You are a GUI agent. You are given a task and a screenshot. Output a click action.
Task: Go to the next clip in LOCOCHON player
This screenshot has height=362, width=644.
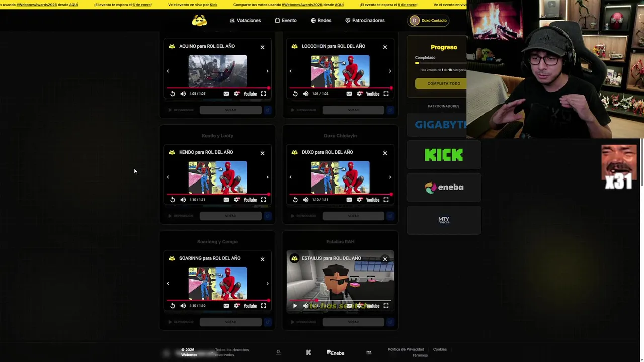[390, 71]
